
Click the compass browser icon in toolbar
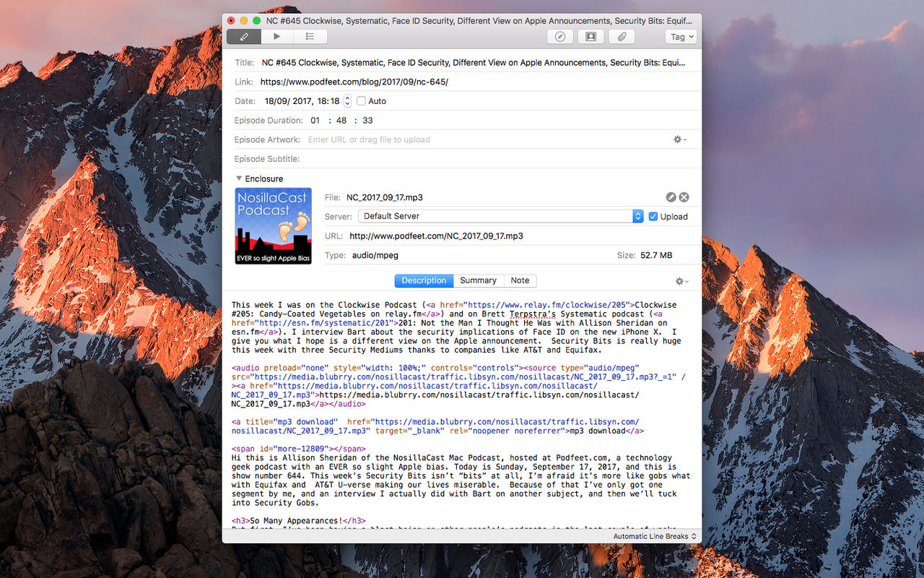[x=560, y=36]
